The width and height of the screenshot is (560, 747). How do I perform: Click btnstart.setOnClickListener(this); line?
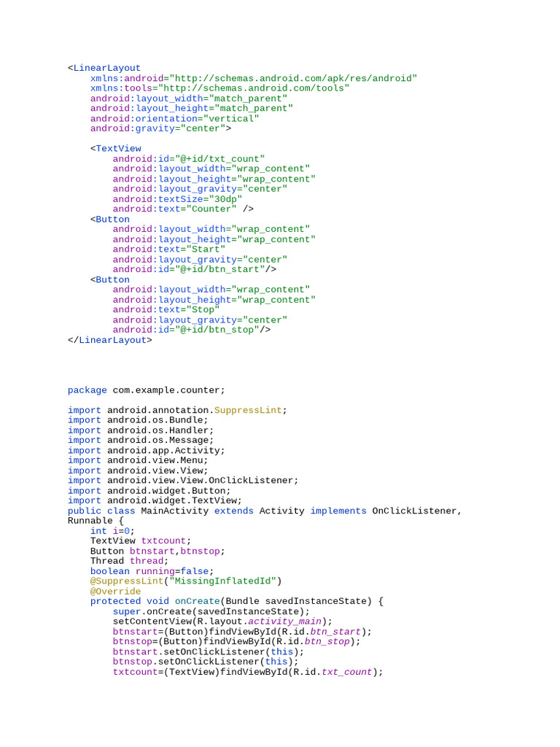tap(209, 652)
